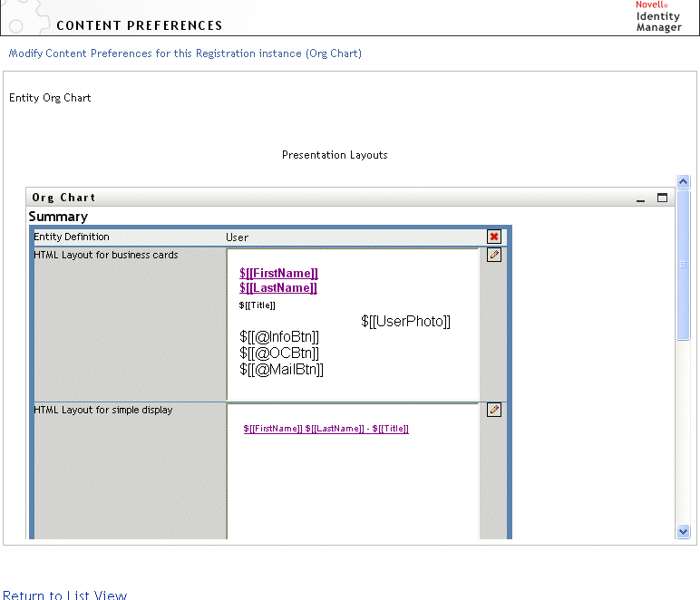Click the simple display name-title link
The image size is (700, 600).
326,429
